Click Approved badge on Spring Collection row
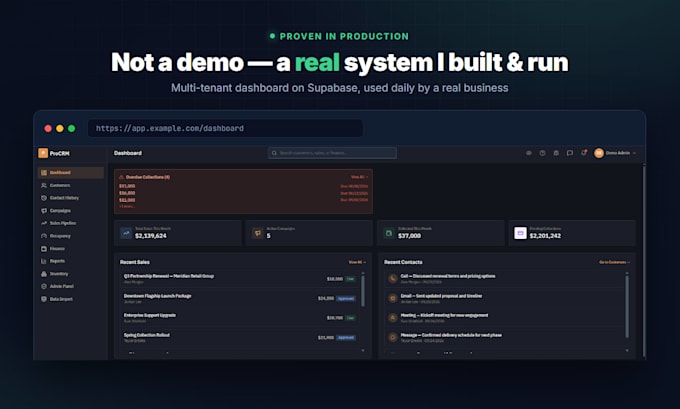The height and width of the screenshot is (409, 680). [346, 337]
